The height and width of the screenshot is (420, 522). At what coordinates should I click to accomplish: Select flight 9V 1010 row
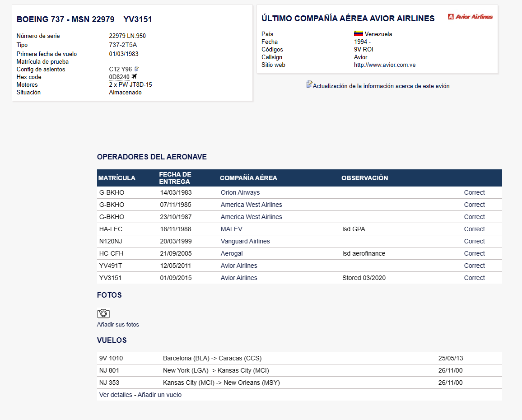299,358
